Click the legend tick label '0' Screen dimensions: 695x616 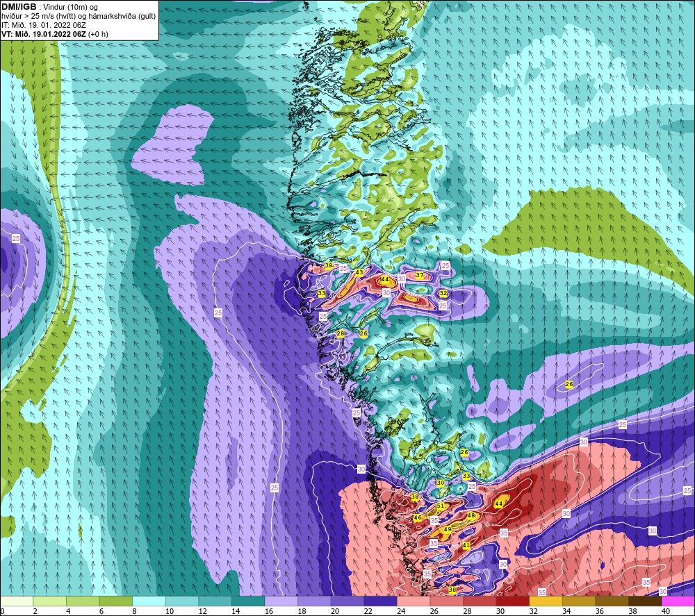pos(2,611)
